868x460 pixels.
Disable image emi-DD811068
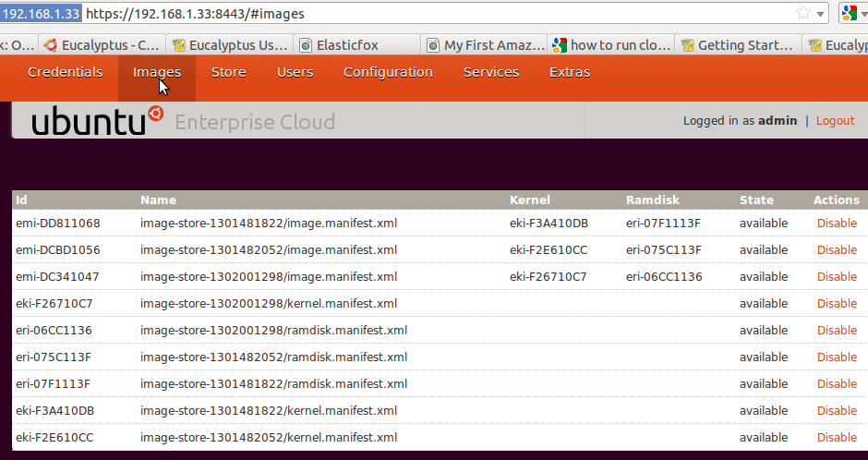[x=837, y=224]
